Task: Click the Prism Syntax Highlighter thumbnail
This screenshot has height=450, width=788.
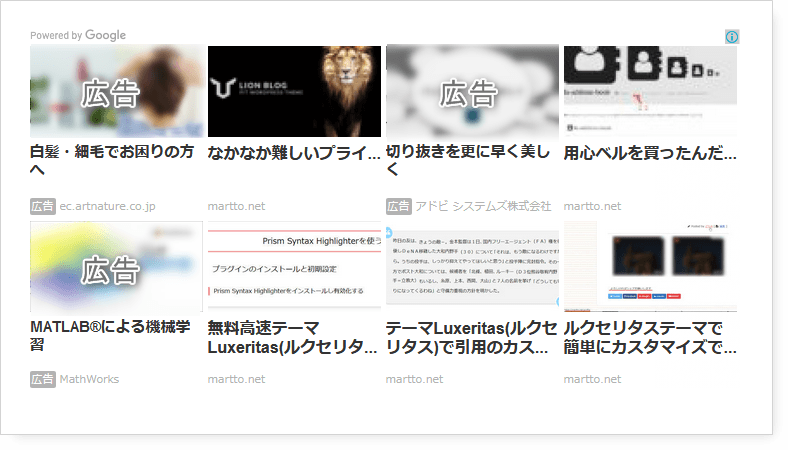Action: (x=294, y=267)
